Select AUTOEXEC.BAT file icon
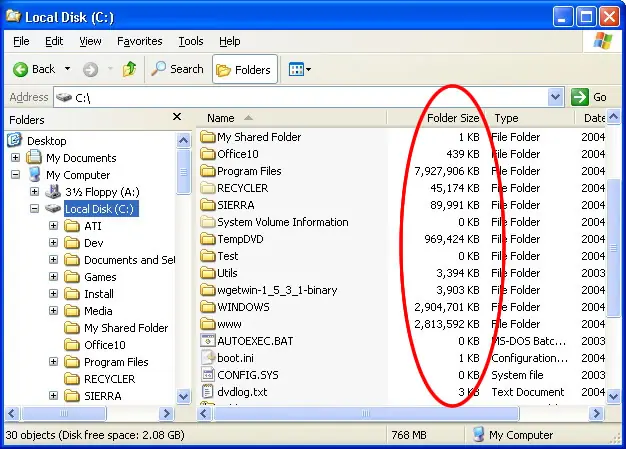The image size is (626, 449). (208, 341)
